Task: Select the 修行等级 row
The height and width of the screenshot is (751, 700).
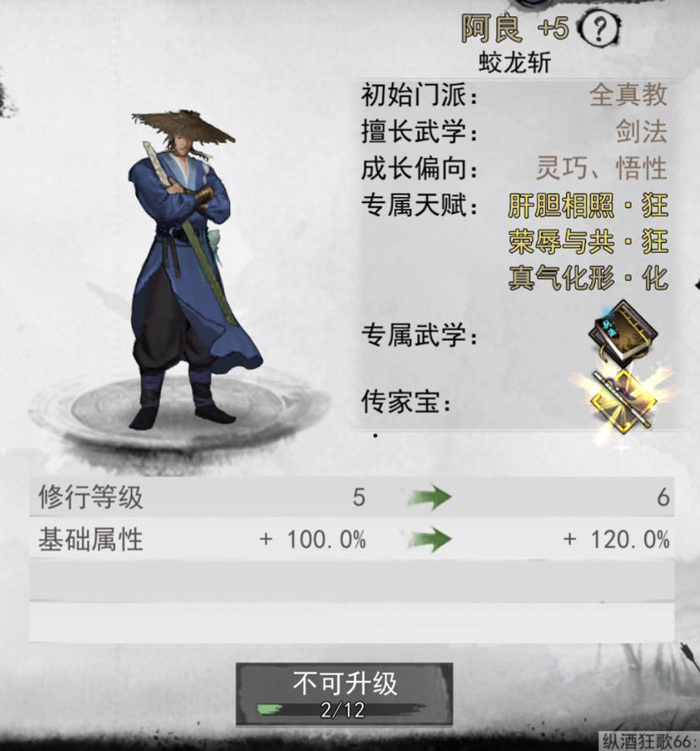Action: click(x=352, y=496)
